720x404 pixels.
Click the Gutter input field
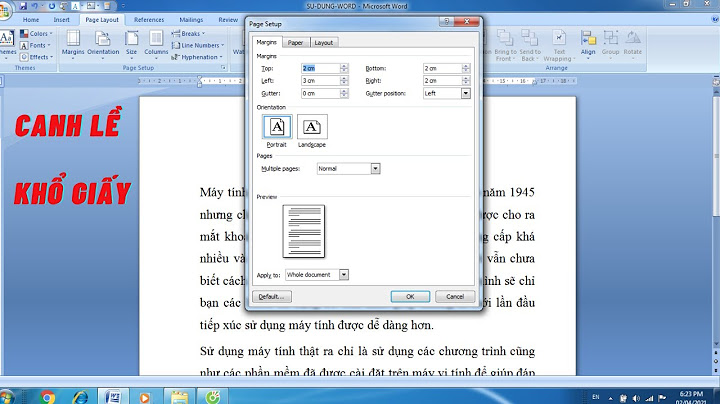pos(320,93)
